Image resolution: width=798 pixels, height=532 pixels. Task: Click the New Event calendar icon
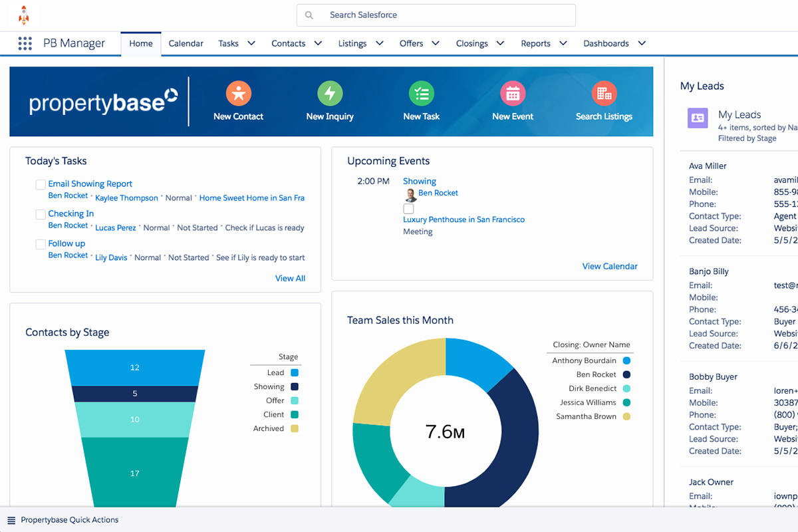[513, 94]
